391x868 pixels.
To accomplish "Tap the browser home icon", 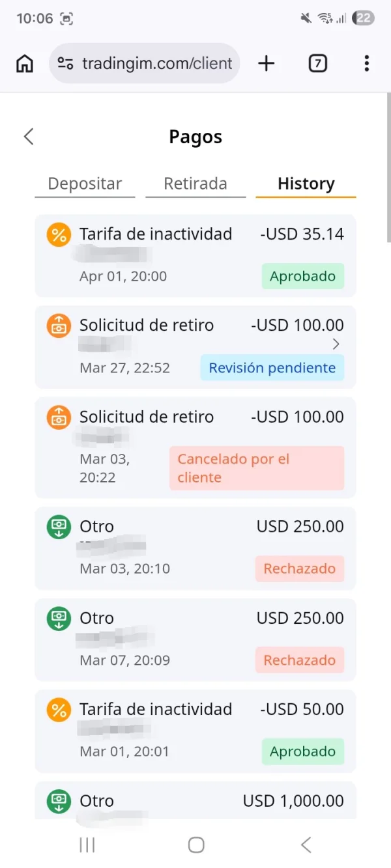I will (x=25, y=63).
